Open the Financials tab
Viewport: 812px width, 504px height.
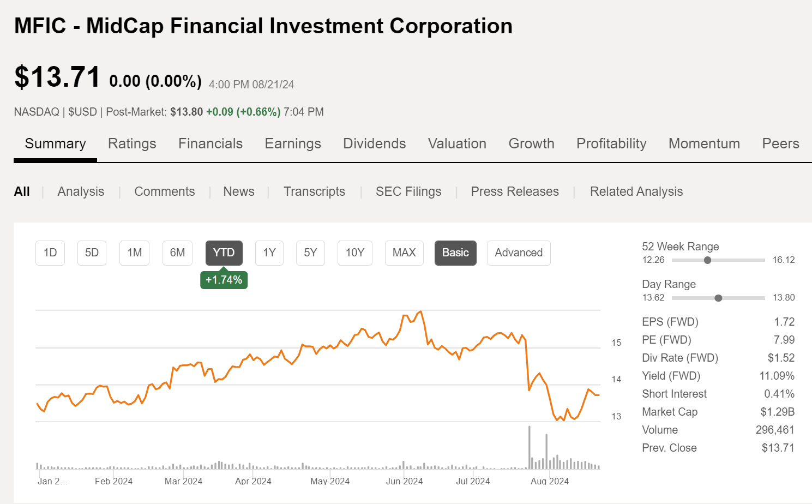[210, 143]
